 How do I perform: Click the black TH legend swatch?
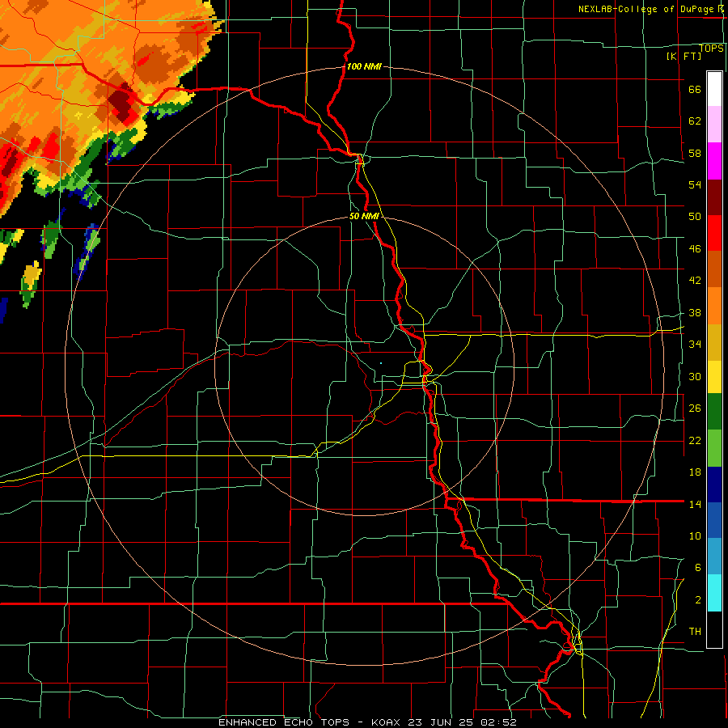[714, 629]
